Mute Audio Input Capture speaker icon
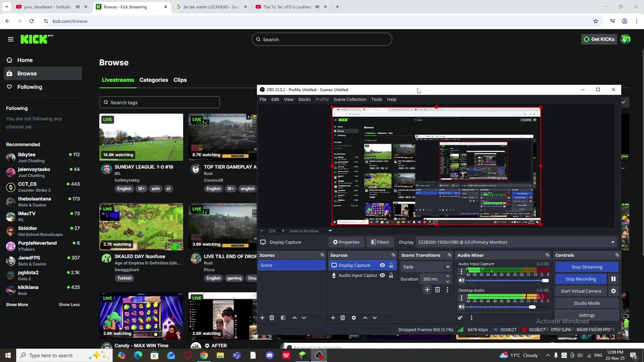644x362 pixels. coord(461,280)
